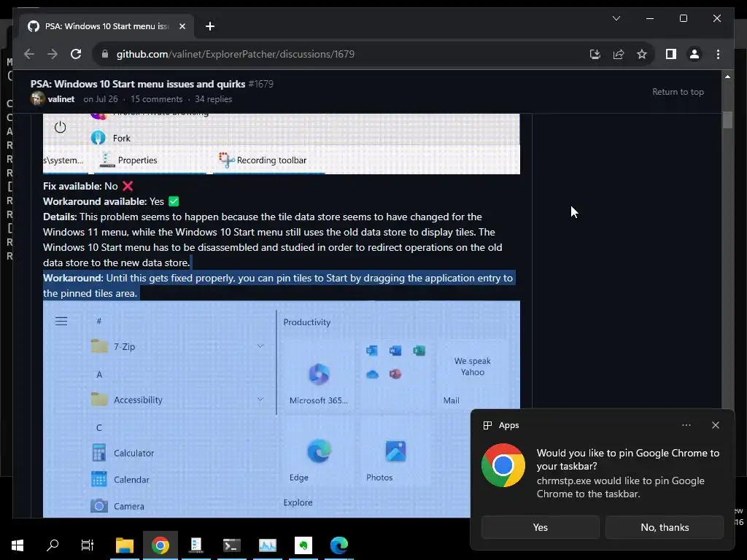Click valinet's avatar image
This screenshot has width=747, height=560.
pyautogui.click(x=38, y=98)
